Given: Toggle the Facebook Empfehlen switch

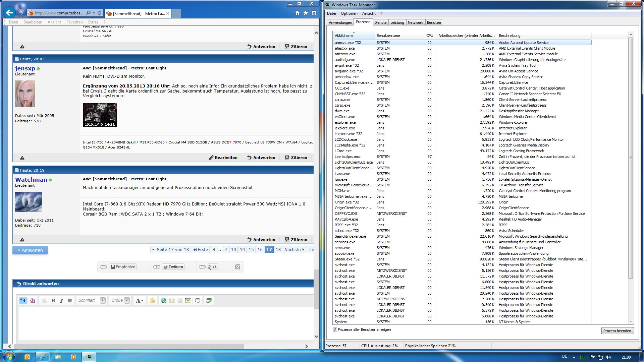Looking at the screenshot, I should (103, 267).
